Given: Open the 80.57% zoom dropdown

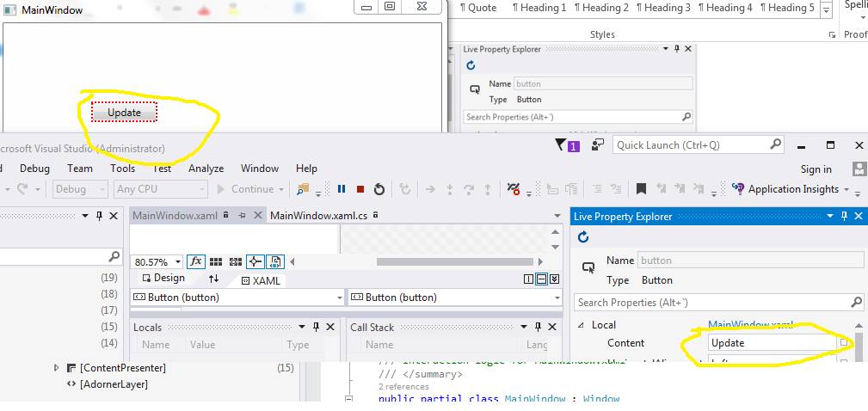Looking at the screenshot, I should pos(178,262).
